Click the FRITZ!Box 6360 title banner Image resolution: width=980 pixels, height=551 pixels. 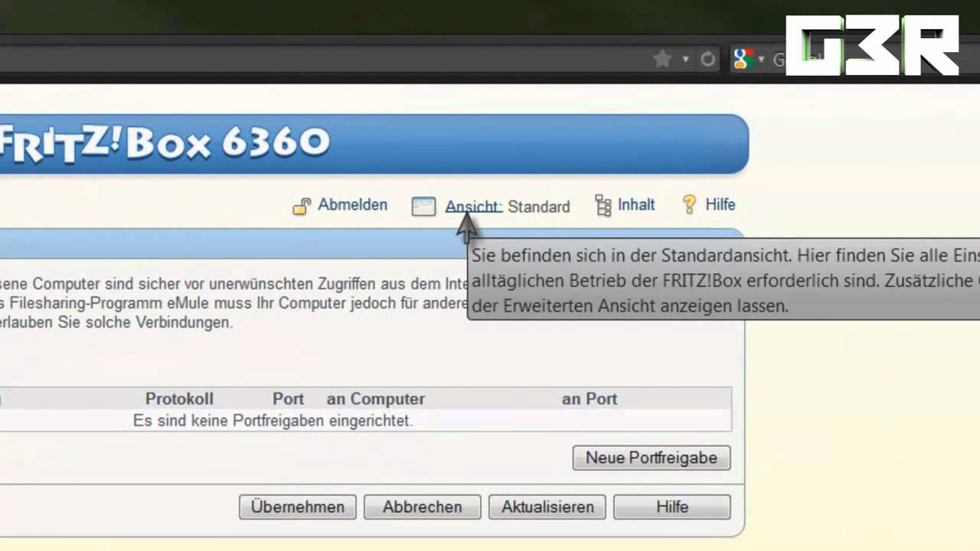(x=374, y=144)
